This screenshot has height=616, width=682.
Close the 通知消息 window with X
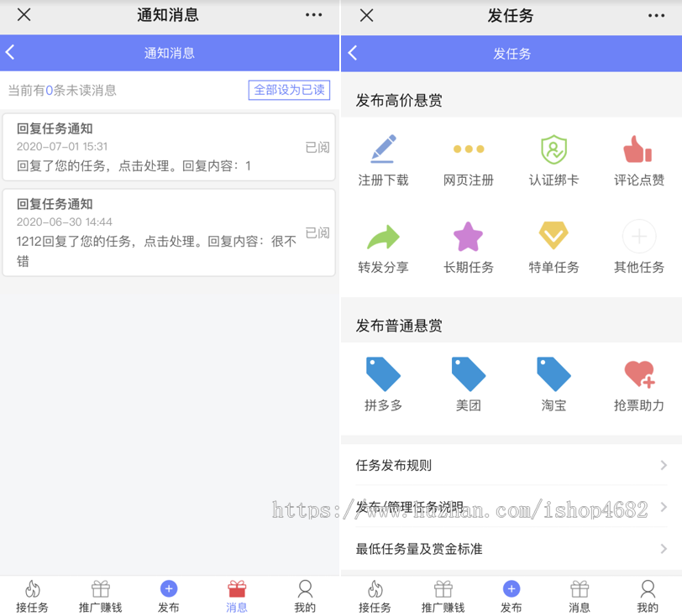(24, 15)
